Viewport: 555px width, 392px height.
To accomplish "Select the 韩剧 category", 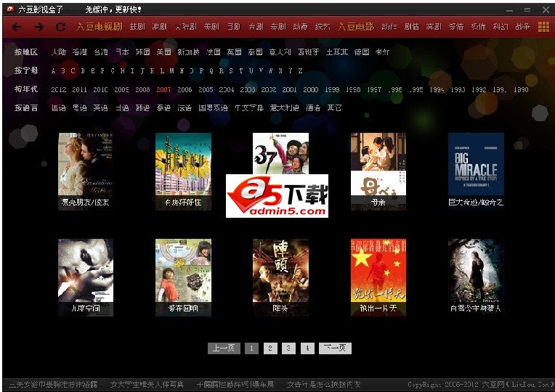I will (137, 27).
